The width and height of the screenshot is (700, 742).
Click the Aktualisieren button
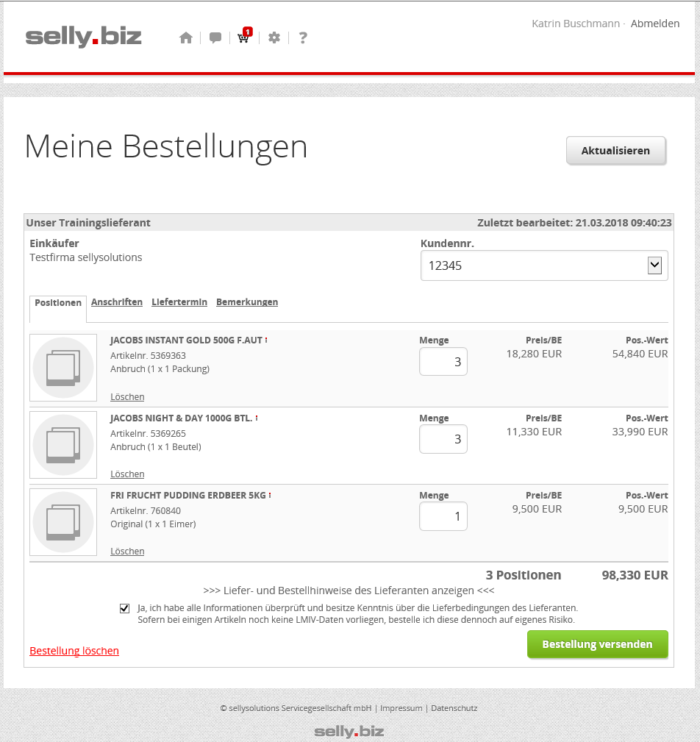click(615, 151)
